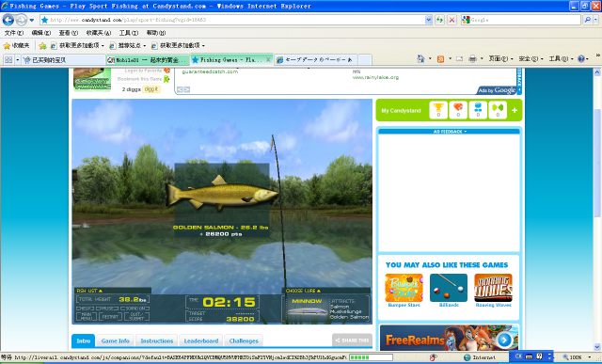Open the 编辑(E) menu
The width and height of the screenshot is (602, 364).
(x=41, y=33)
